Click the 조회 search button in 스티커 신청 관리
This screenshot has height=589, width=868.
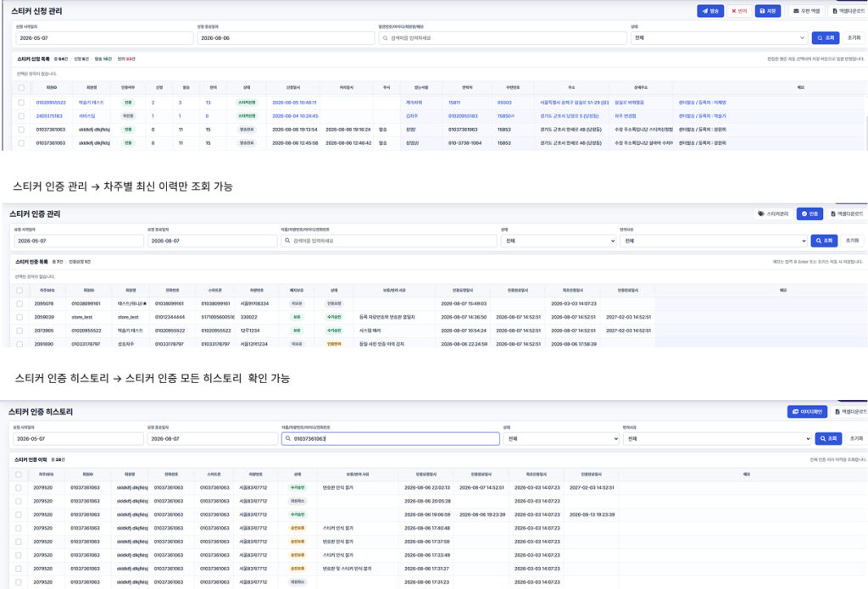click(x=826, y=37)
